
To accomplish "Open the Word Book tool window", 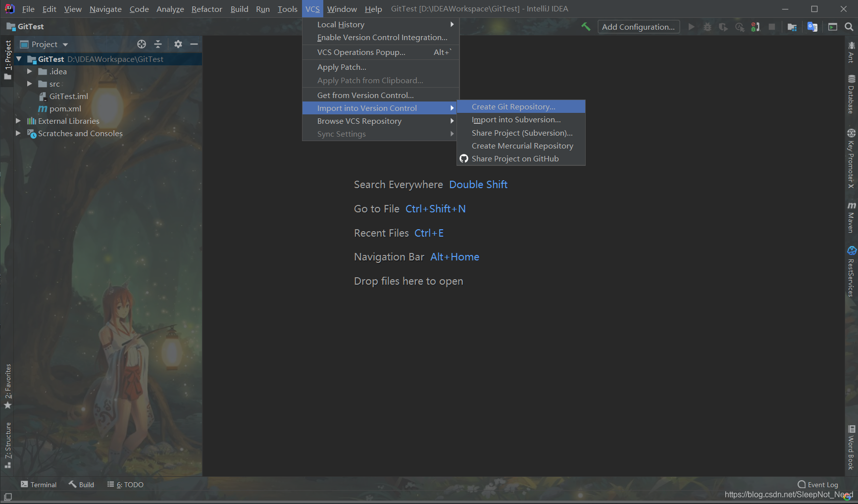I will (x=851, y=447).
